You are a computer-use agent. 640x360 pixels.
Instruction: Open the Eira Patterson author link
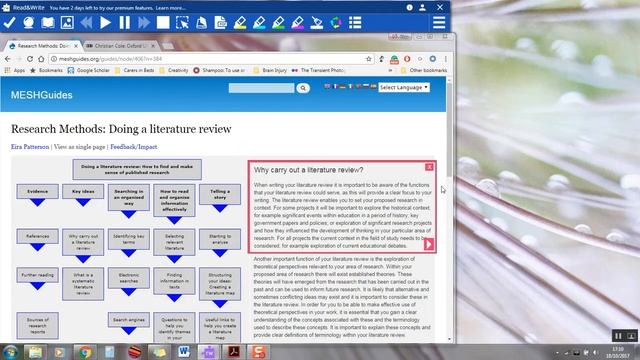30,147
